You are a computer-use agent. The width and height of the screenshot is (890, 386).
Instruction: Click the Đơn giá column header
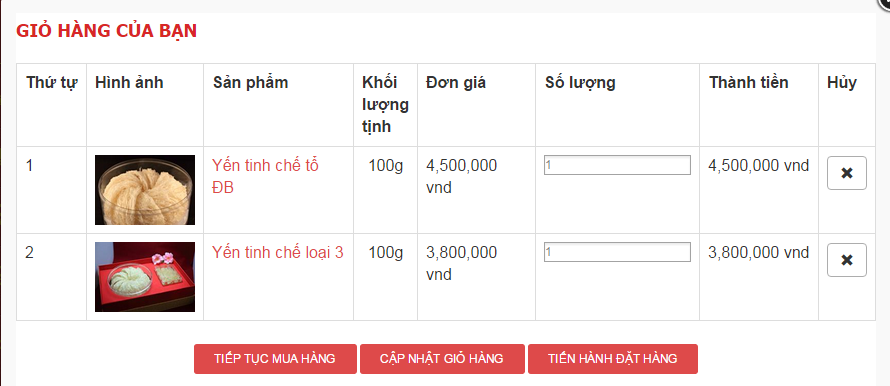pos(456,83)
